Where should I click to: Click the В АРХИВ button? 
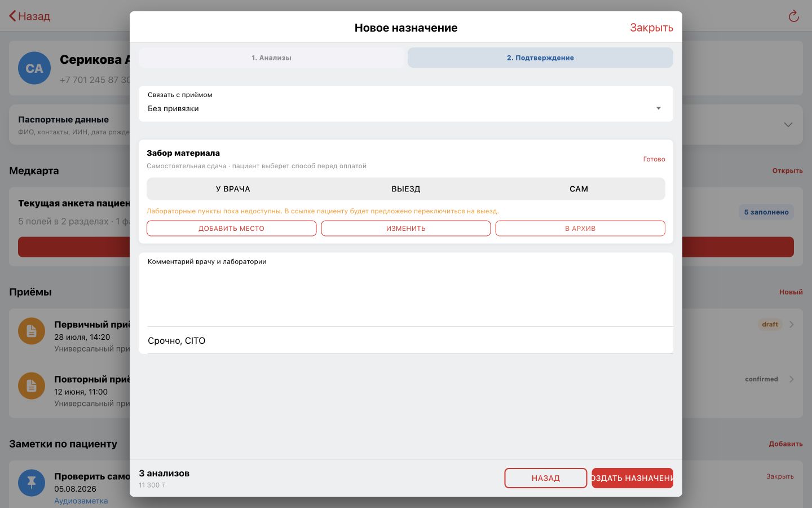580,229
